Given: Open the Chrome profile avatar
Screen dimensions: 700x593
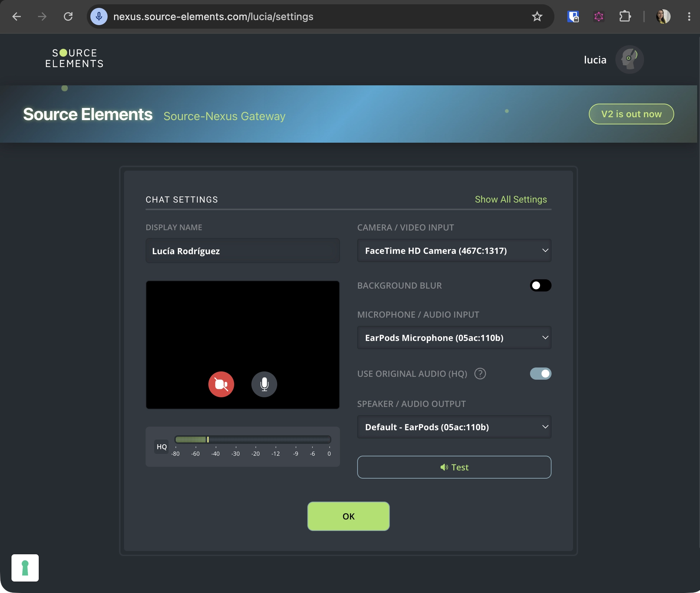Looking at the screenshot, I should pyautogui.click(x=663, y=16).
